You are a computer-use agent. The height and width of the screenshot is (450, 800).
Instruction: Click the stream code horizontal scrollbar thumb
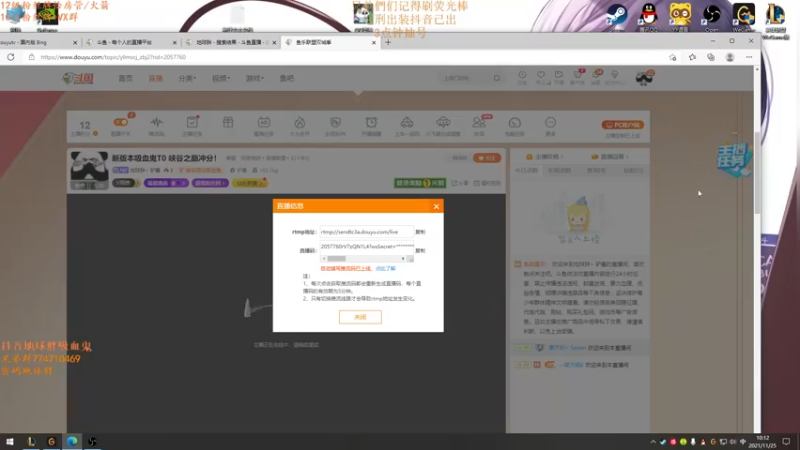[337, 259]
